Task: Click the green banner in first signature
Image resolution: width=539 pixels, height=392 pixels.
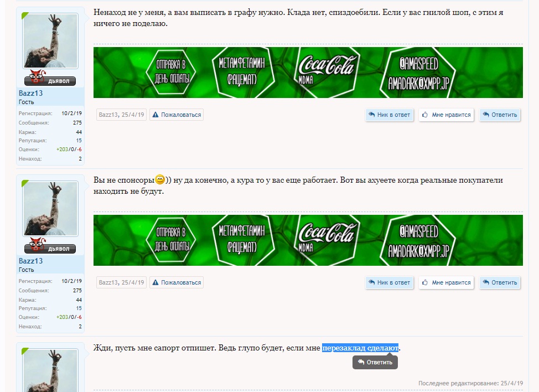Action: point(308,73)
